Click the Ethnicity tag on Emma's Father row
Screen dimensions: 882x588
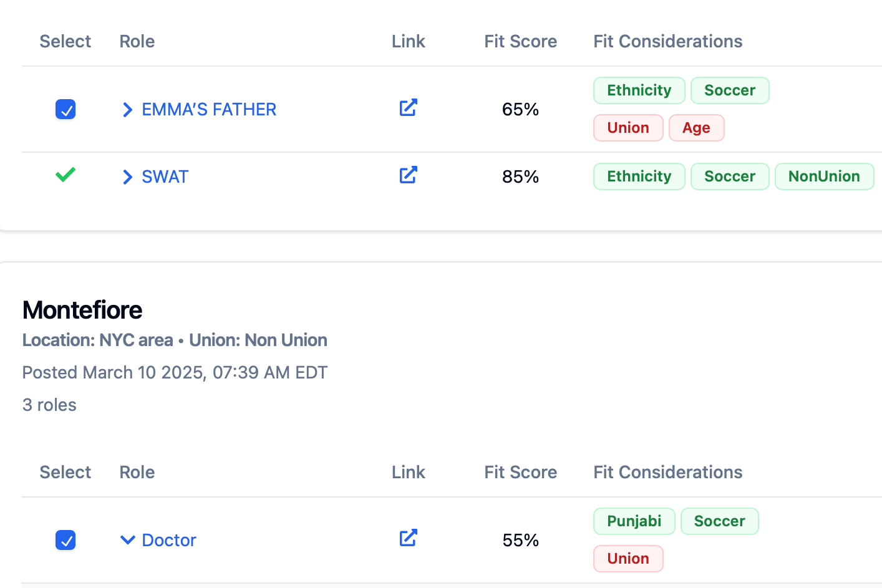pyautogui.click(x=639, y=90)
